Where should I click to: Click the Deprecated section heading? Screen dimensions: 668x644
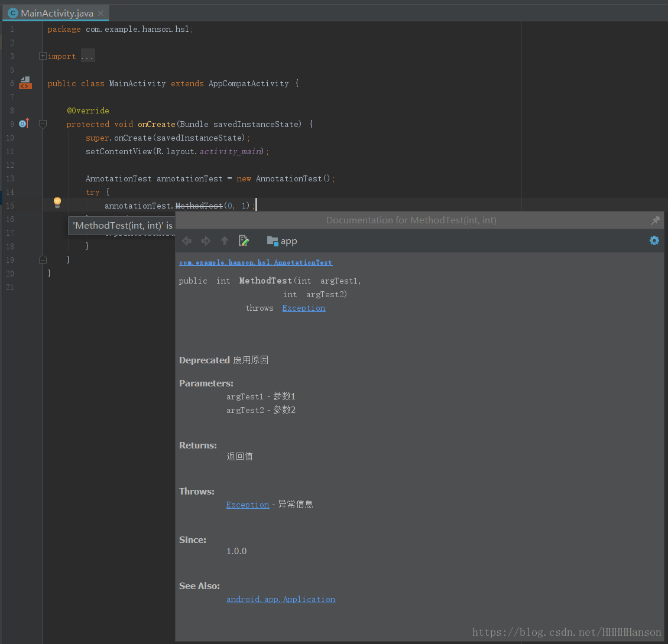coord(205,360)
